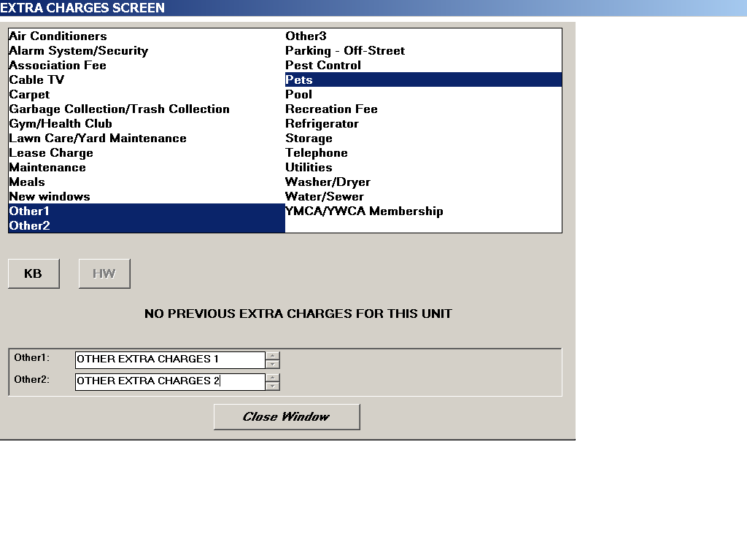Toggle the Other1 list item
Image resolution: width=747 pixels, height=560 pixels.
point(29,211)
